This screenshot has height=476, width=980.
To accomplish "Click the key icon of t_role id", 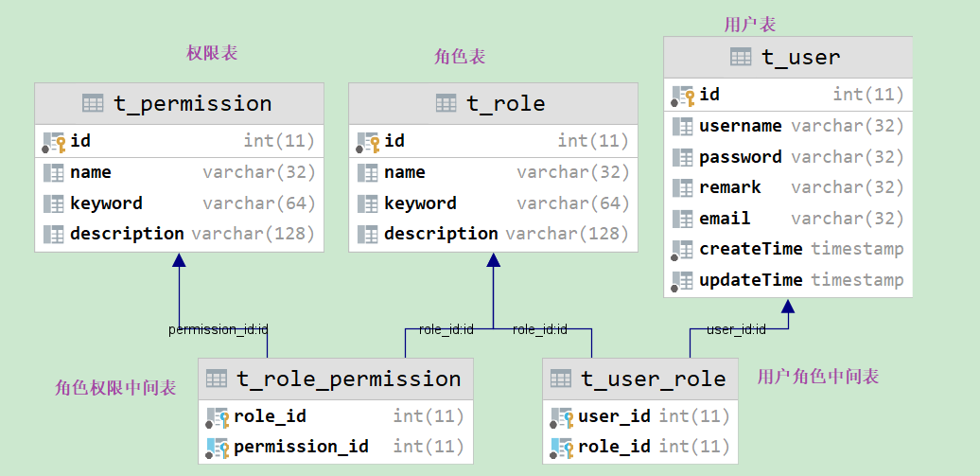I will click(x=368, y=141).
